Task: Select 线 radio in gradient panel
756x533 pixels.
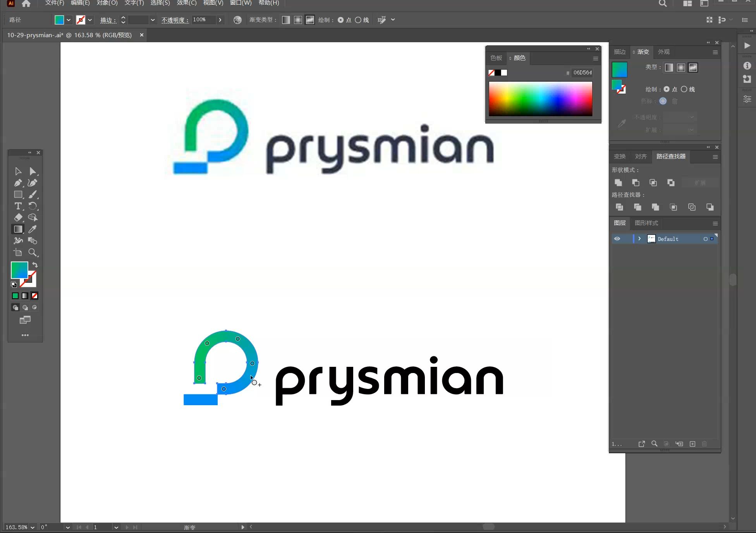Action: coord(684,89)
